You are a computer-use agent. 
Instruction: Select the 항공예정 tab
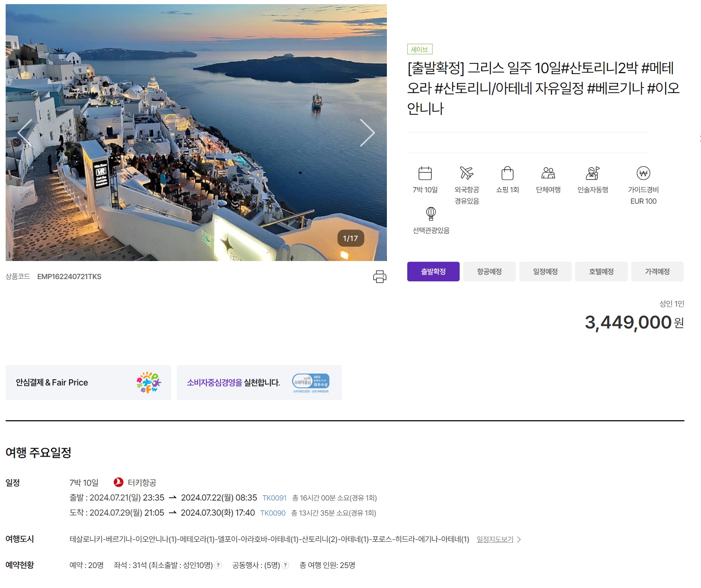pyautogui.click(x=489, y=272)
